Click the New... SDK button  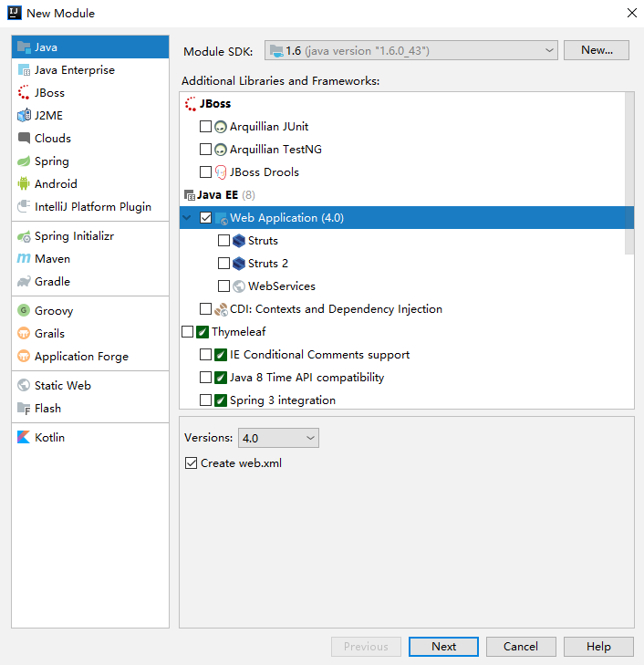point(597,50)
